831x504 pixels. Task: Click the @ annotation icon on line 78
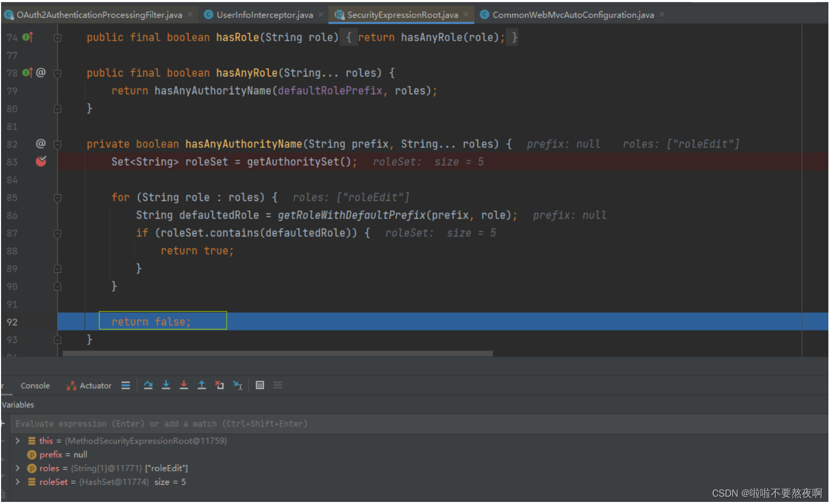[41, 72]
